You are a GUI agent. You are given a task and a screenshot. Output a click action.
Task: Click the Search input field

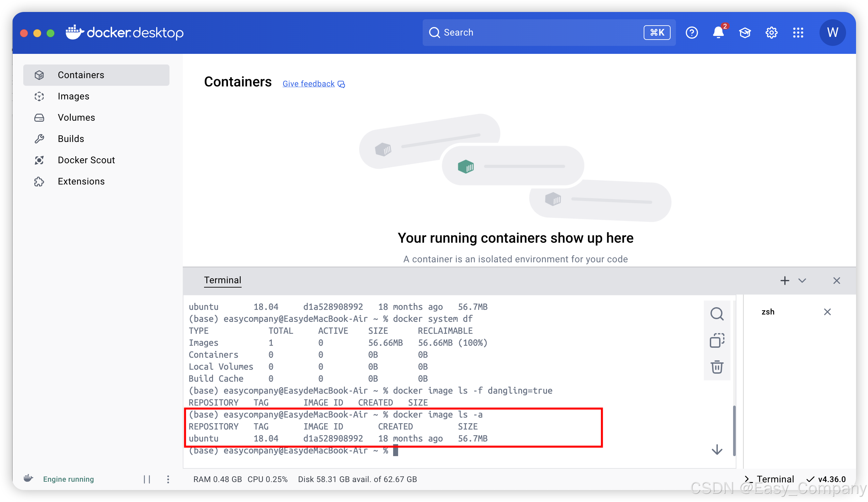[534, 33]
